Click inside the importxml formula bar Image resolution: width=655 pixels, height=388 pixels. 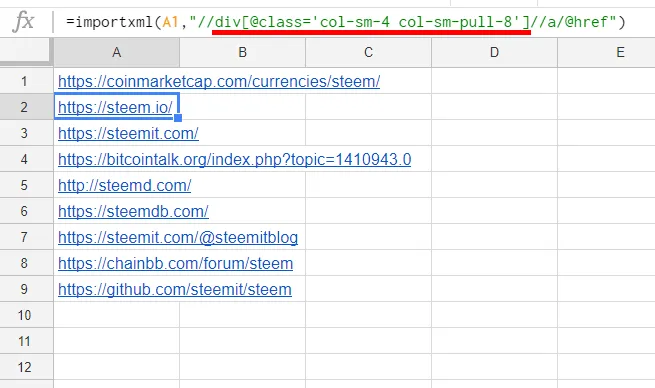tap(345, 22)
